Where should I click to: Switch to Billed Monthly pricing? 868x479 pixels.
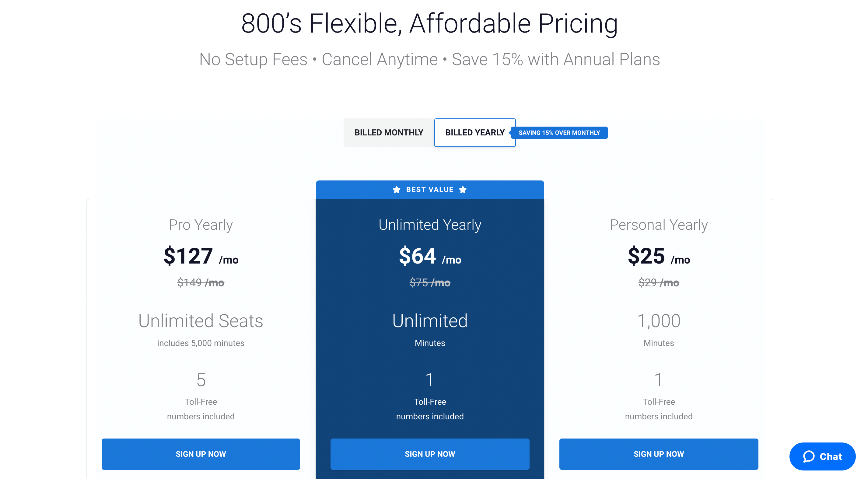tap(389, 132)
